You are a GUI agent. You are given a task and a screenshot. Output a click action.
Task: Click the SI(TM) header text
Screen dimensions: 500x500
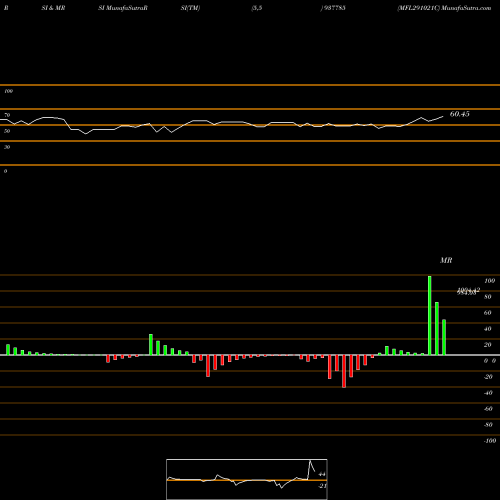[x=190, y=8]
